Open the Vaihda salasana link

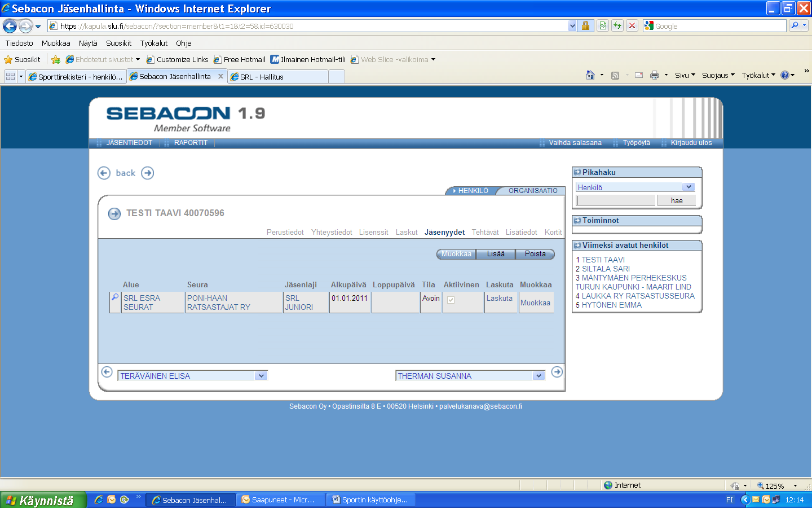pyautogui.click(x=575, y=143)
